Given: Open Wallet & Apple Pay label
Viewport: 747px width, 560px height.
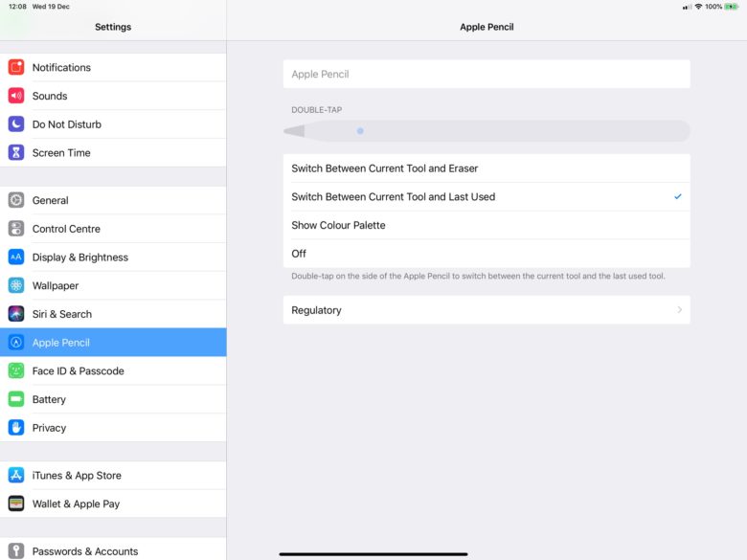Looking at the screenshot, I should pos(76,504).
